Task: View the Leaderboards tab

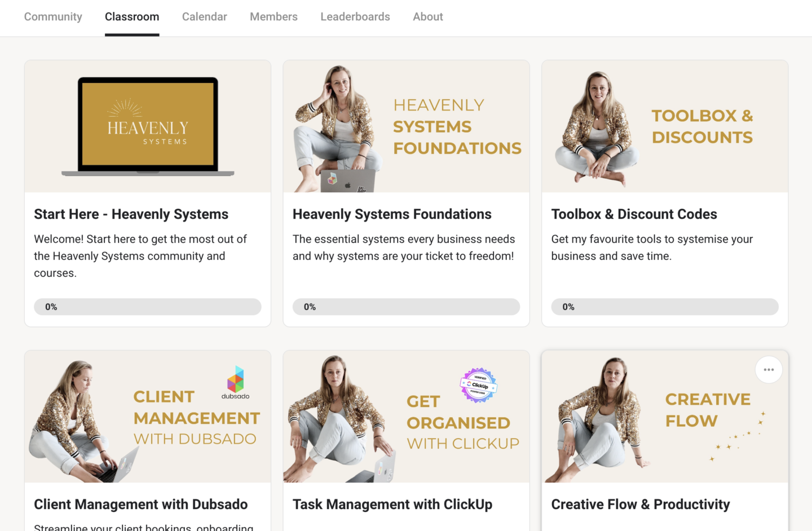Action: pyautogui.click(x=355, y=17)
